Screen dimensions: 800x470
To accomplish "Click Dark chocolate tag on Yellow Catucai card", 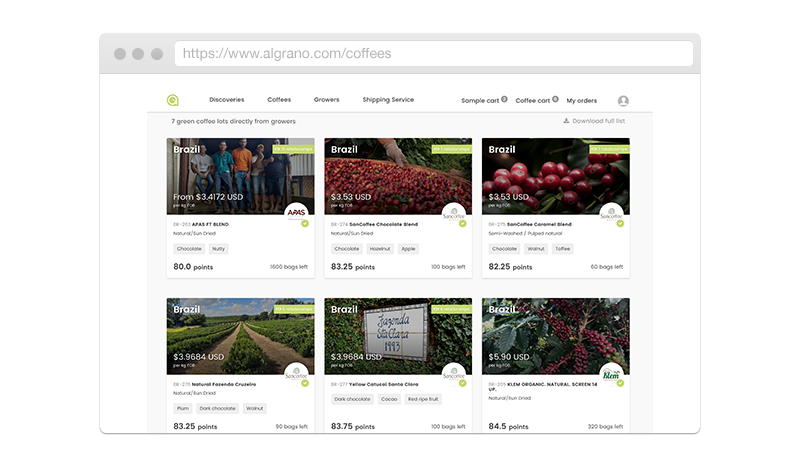I will 352,399.
